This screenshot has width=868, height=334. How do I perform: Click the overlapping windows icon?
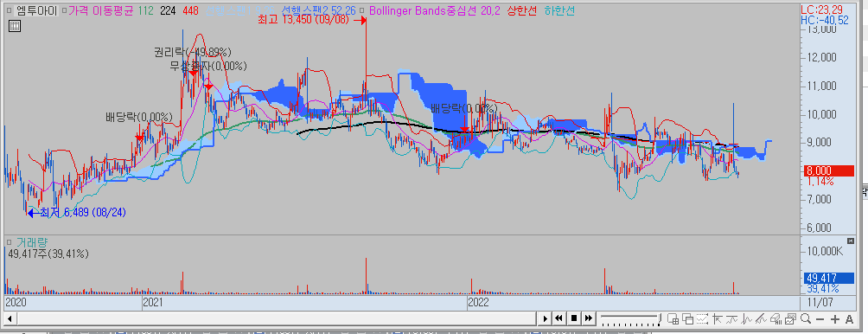688,318
